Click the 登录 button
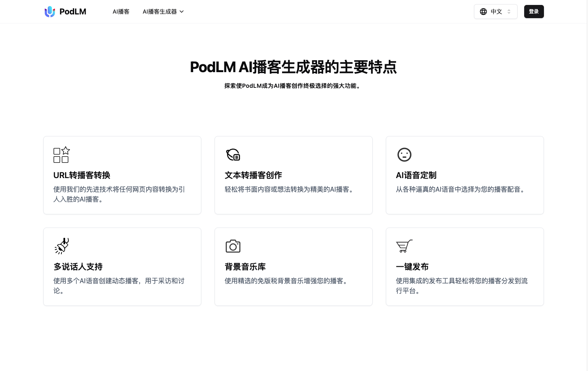This screenshot has width=588, height=371. click(x=534, y=12)
